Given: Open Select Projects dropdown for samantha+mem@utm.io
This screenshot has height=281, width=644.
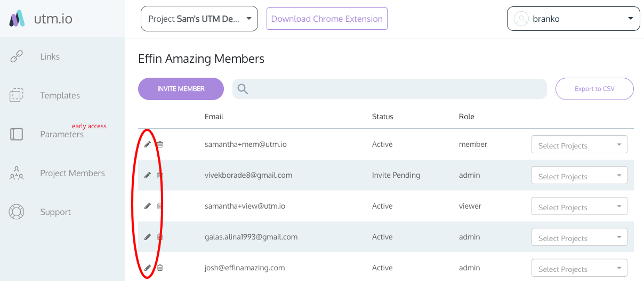Looking at the screenshot, I should (579, 145).
